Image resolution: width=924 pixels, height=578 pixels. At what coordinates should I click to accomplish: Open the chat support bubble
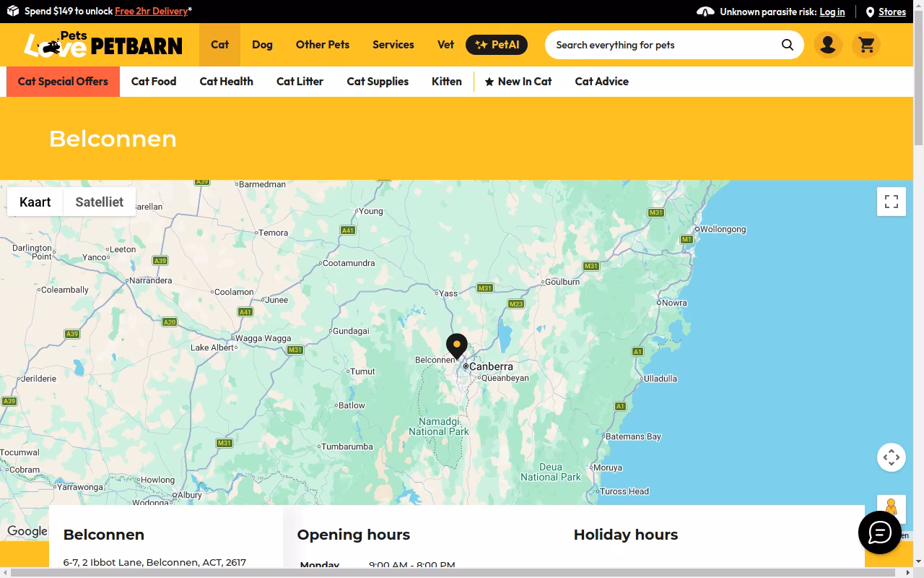pyautogui.click(x=879, y=532)
